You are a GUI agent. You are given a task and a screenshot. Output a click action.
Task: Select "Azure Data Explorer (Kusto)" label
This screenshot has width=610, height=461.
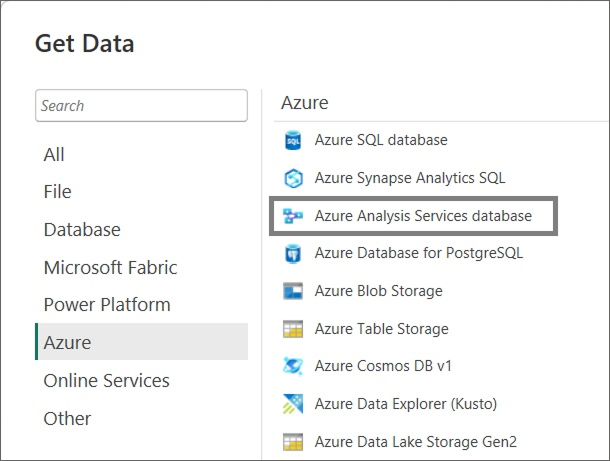[x=406, y=404]
